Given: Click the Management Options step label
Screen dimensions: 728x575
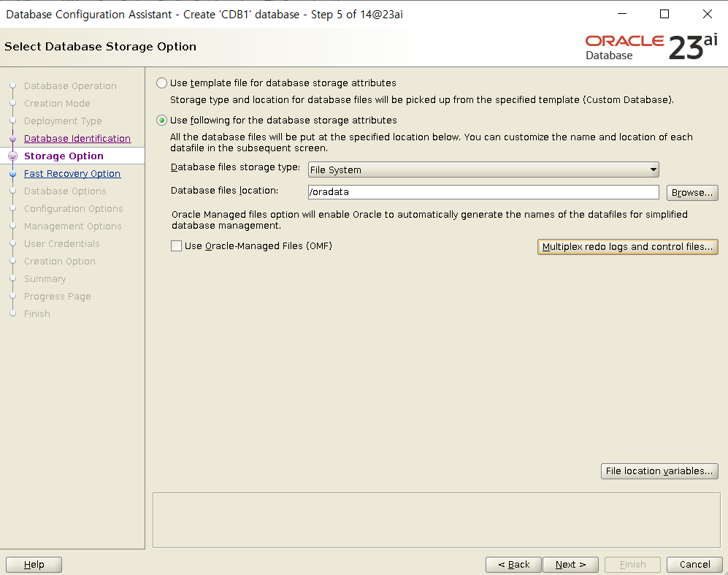Looking at the screenshot, I should (73, 226).
